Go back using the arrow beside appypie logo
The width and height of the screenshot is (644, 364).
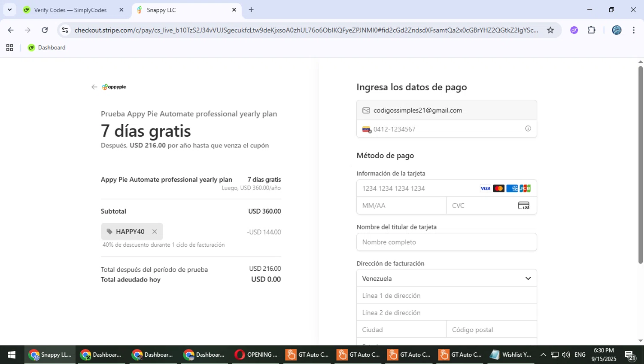click(94, 87)
